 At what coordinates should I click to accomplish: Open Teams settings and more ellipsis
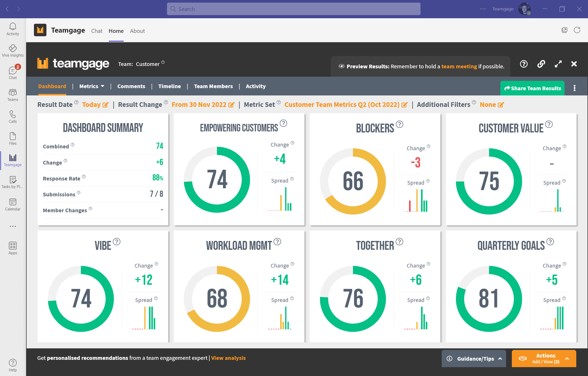coord(483,9)
